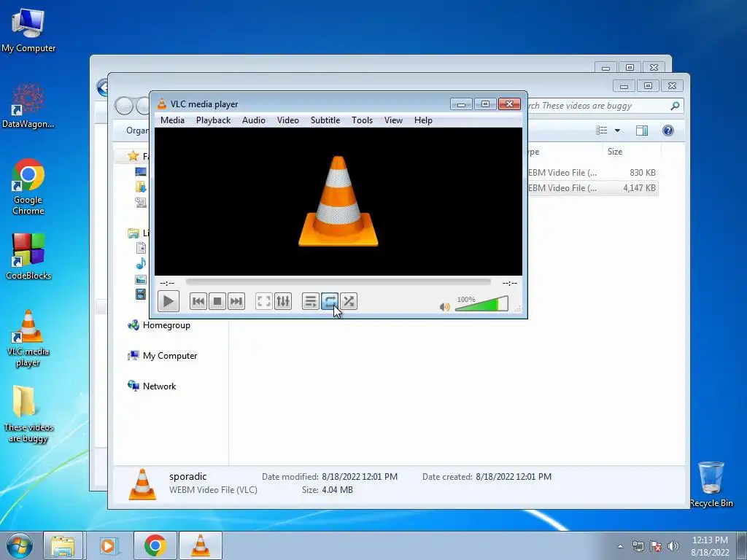Show hidden tray icons arrow
Viewport: 747px width, 560px height.
(x=620, y=546)
